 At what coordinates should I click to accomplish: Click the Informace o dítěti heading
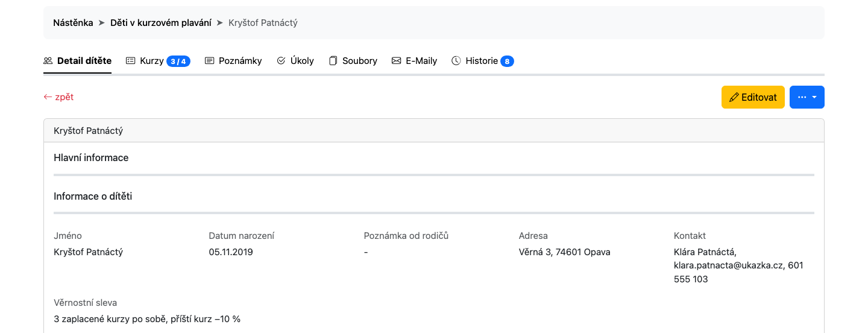(x=93, y=196)
